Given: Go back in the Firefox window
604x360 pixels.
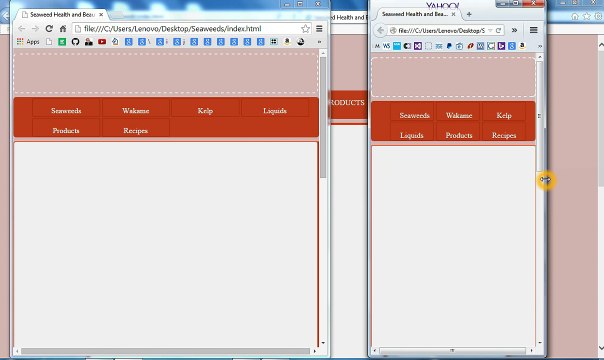Looking at the screenshot, I should (x=381, y=30).
